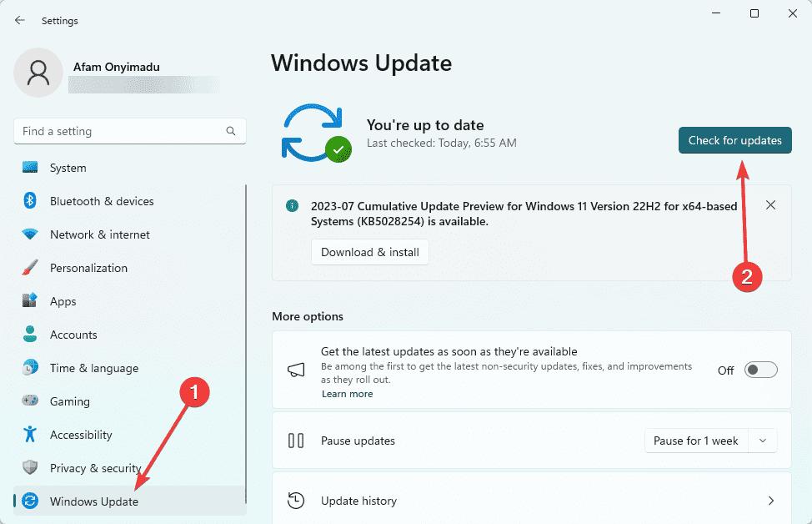Screen dimensions: 812x524
Task: Select Windows Update in sidebar
Action: tap(129, 501)
